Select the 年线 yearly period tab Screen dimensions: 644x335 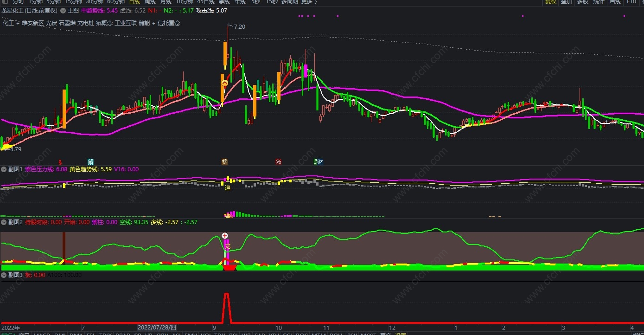(240, 2)
